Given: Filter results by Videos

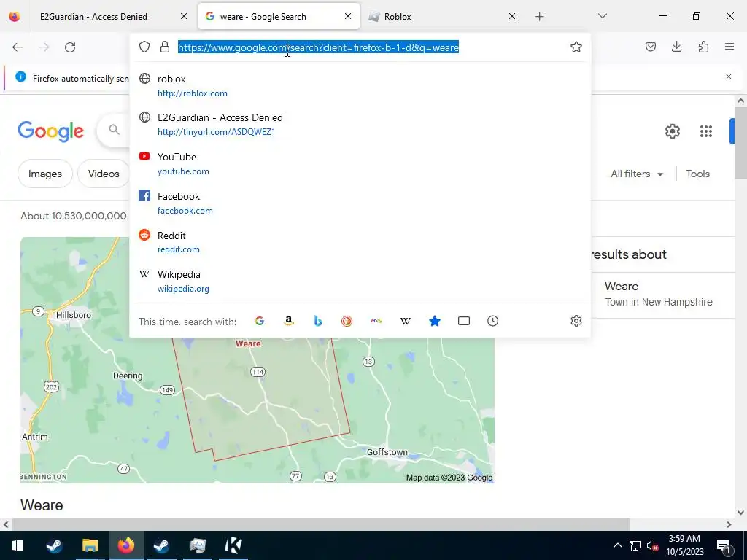Looking at the screenshot, I should click(x=104, y=174).
